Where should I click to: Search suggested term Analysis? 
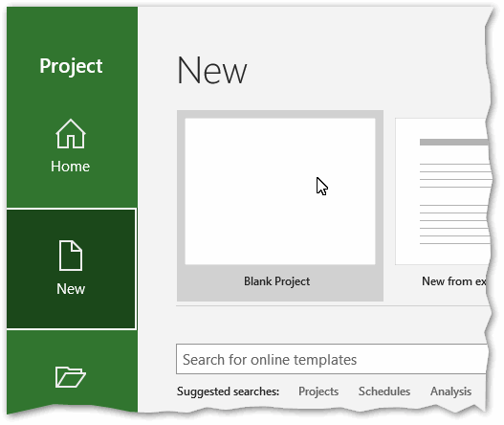[450, 391]
